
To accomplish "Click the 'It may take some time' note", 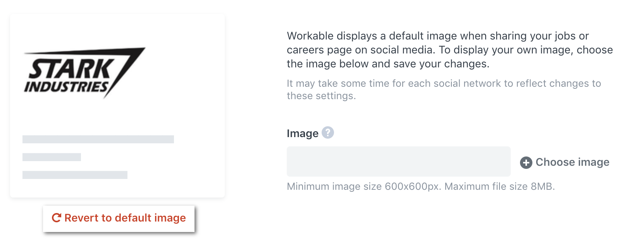I will click(444, 89).
